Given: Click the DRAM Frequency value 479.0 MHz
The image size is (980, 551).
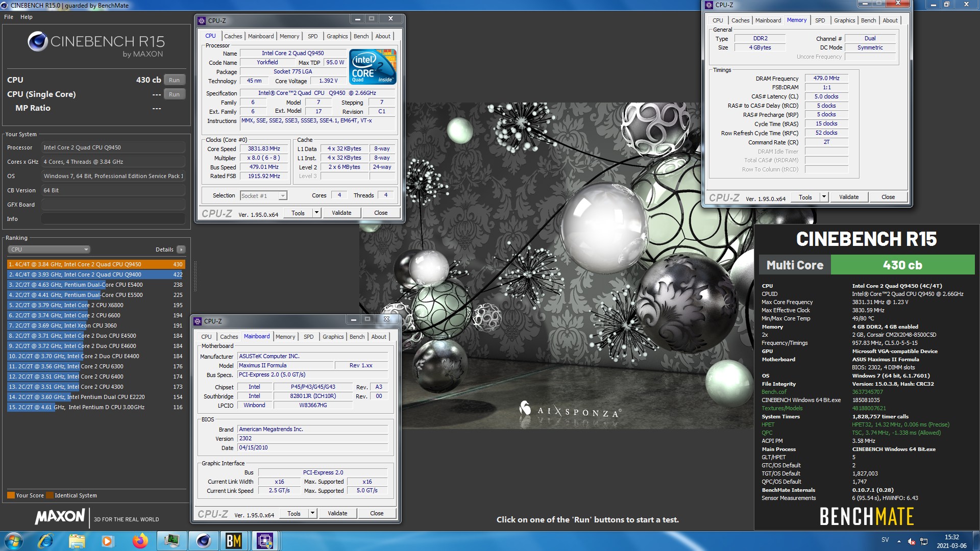Looking at the screenshot, I should pos(826,79).
